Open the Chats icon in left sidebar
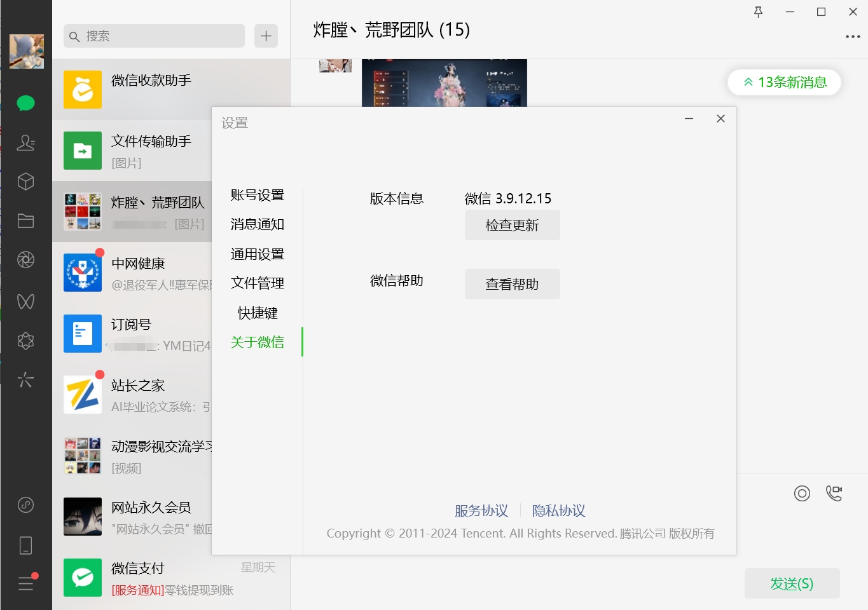 25,103
